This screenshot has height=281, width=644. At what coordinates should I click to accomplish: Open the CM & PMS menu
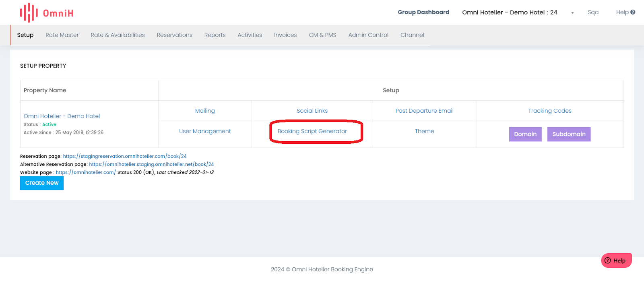[x=322, y=35]
